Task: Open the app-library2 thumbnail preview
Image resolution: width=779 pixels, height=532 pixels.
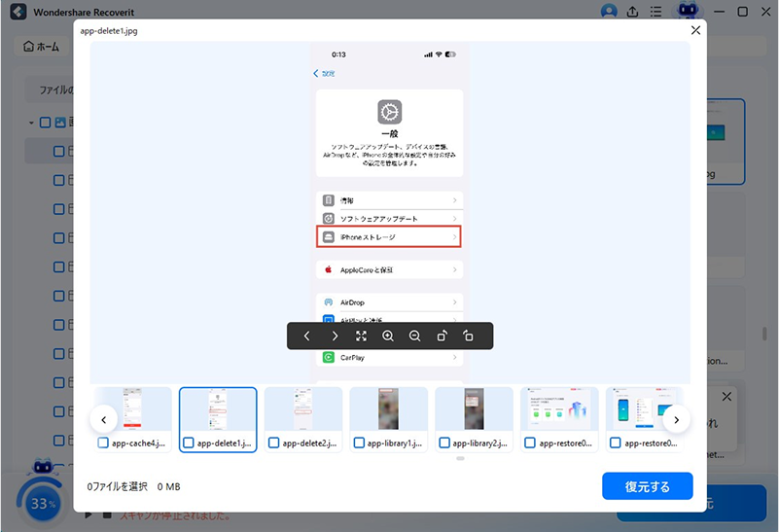Action: 474,408
